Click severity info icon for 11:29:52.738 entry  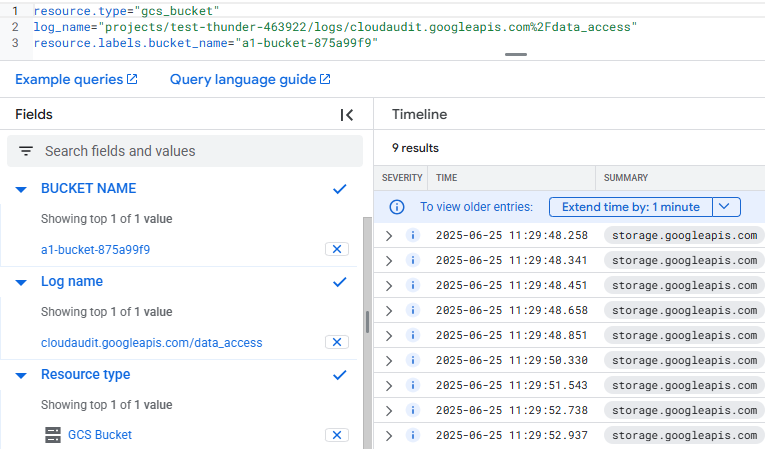[x=413, y=410]
